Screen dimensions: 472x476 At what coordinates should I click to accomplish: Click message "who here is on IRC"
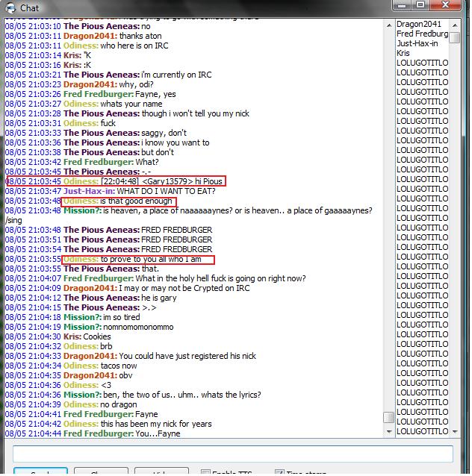[x=134, y=46]
